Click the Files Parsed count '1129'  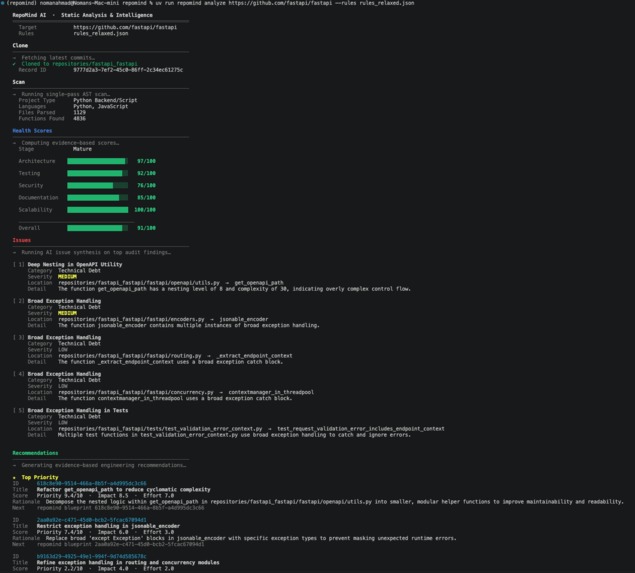[x=79, y=112]
